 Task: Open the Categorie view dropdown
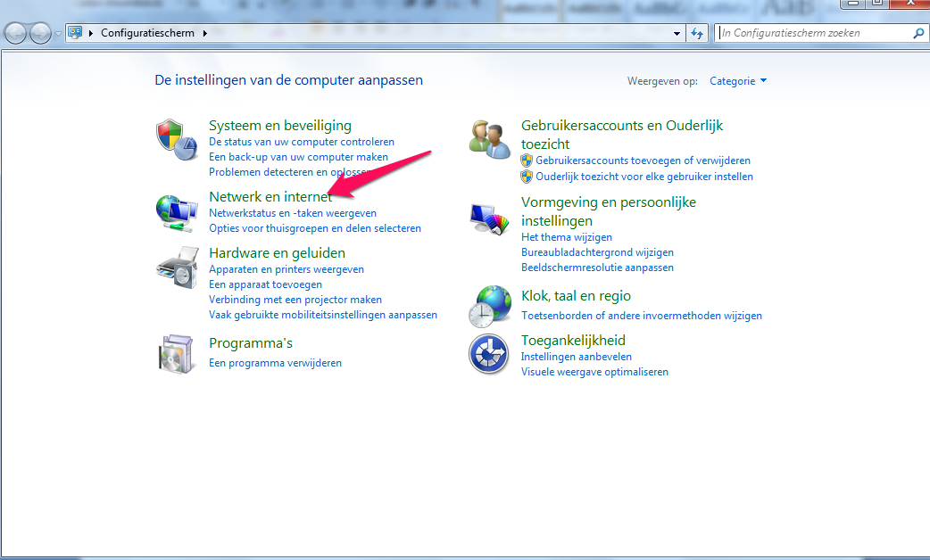pyautogui.click(x=738, y=81)
